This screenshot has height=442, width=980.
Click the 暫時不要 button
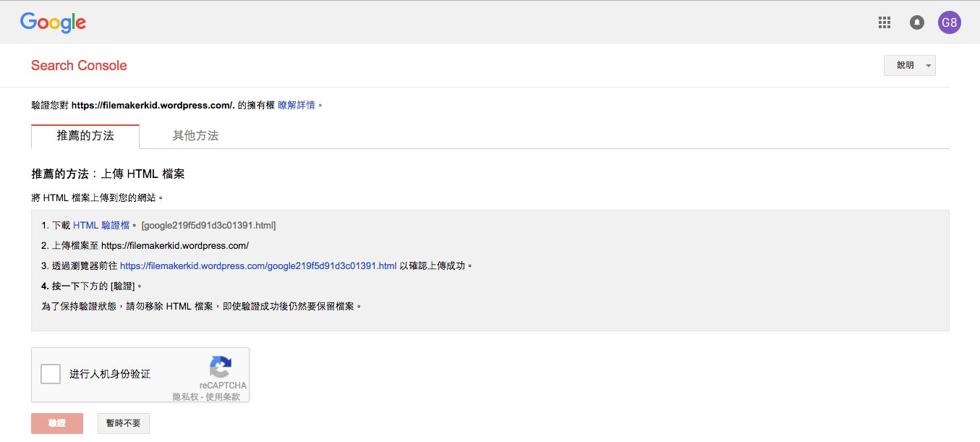124,423
